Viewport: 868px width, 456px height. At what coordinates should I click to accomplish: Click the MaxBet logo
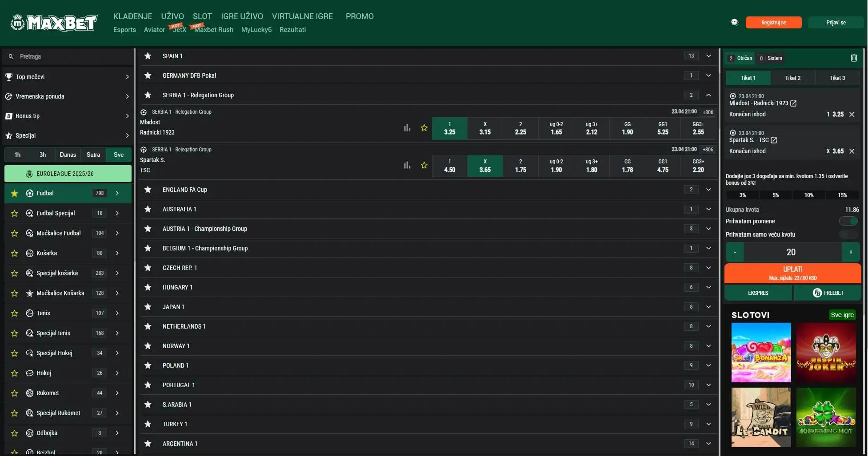tap(54, 22)
